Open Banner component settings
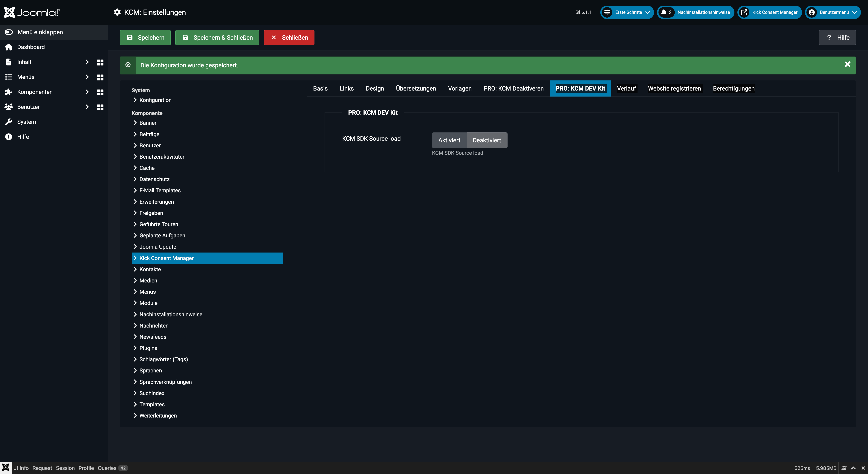 (148, 123)
